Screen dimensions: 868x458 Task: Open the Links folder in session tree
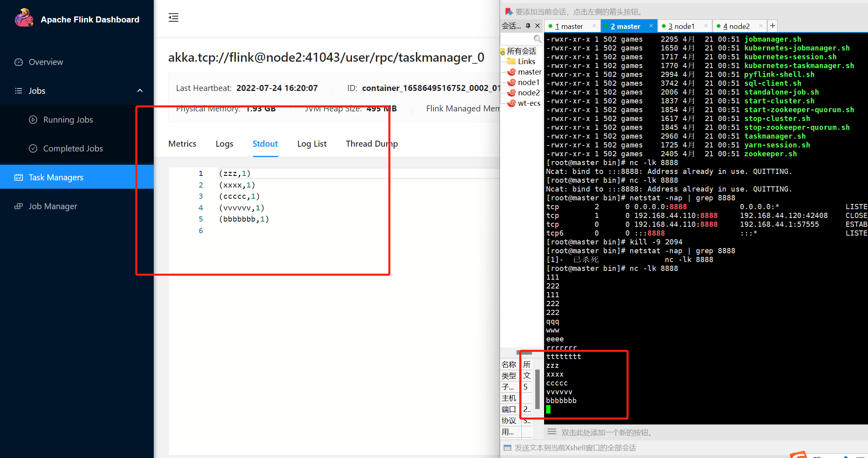click(x=526, y=61)
